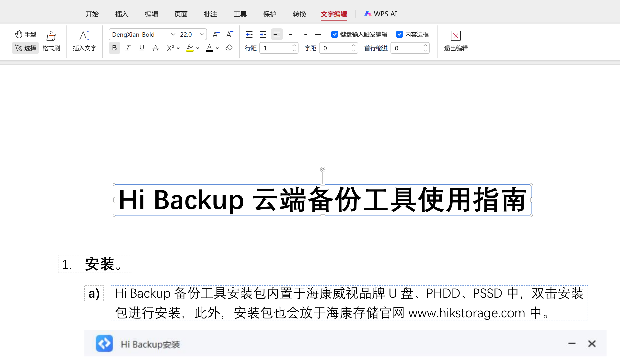Select the hand (手型) tool
This screenshot has height=364, width=620.
coord(26,34)
